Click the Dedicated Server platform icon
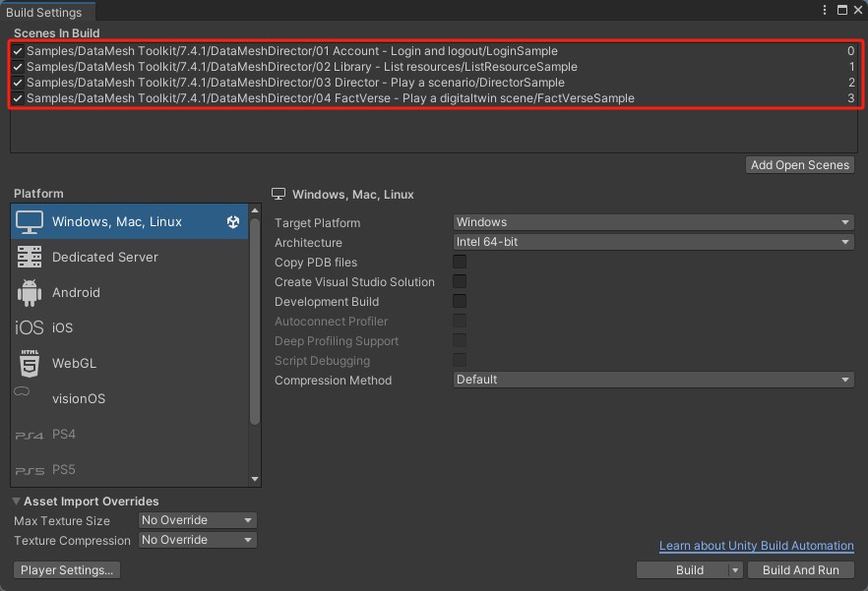The height and width of the screenshot is (591, 868). (x=30, y=258)
